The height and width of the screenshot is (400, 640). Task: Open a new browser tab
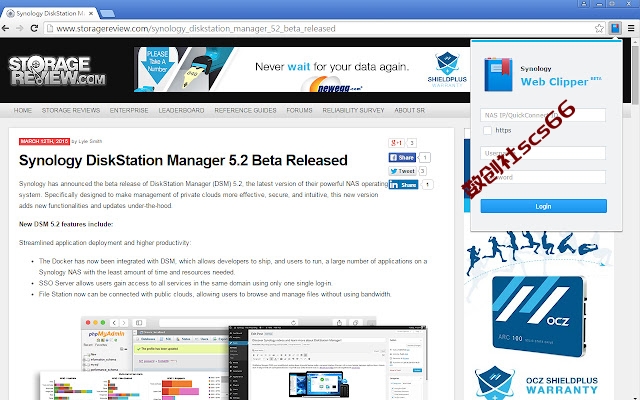107,14
